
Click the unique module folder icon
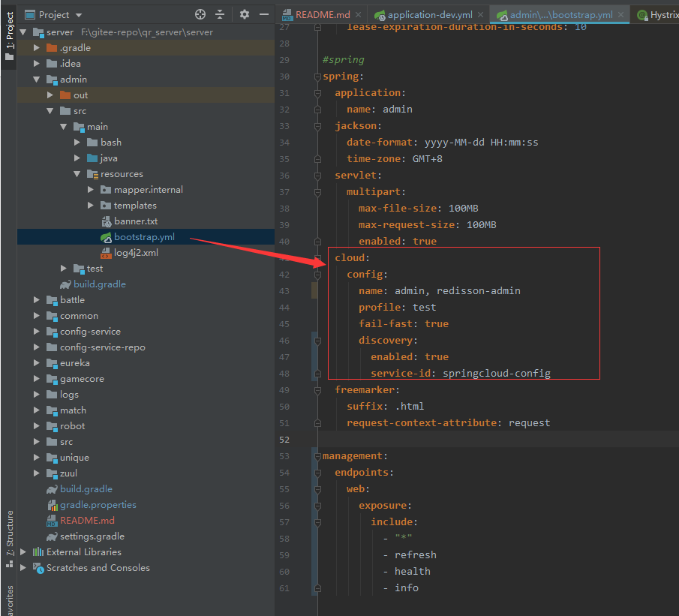(52, 458)
